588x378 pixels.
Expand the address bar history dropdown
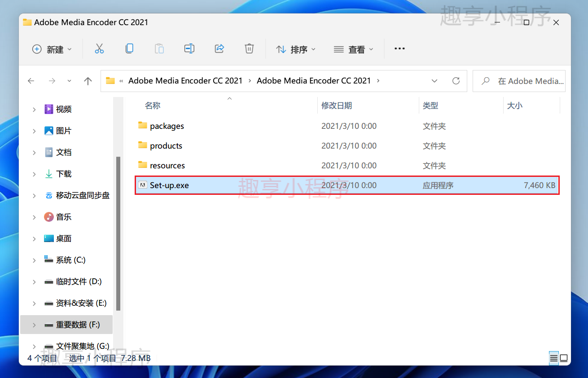pyautogui.click(x=434, y=81)
